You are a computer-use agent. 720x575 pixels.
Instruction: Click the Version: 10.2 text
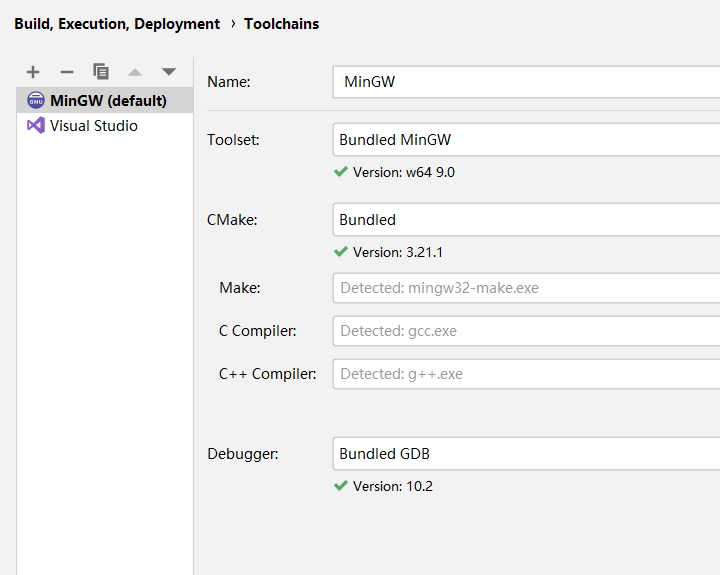[393, 486]
